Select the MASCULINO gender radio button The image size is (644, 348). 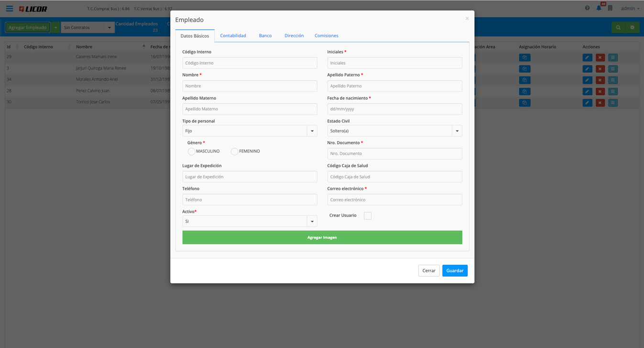click(191, 152)
